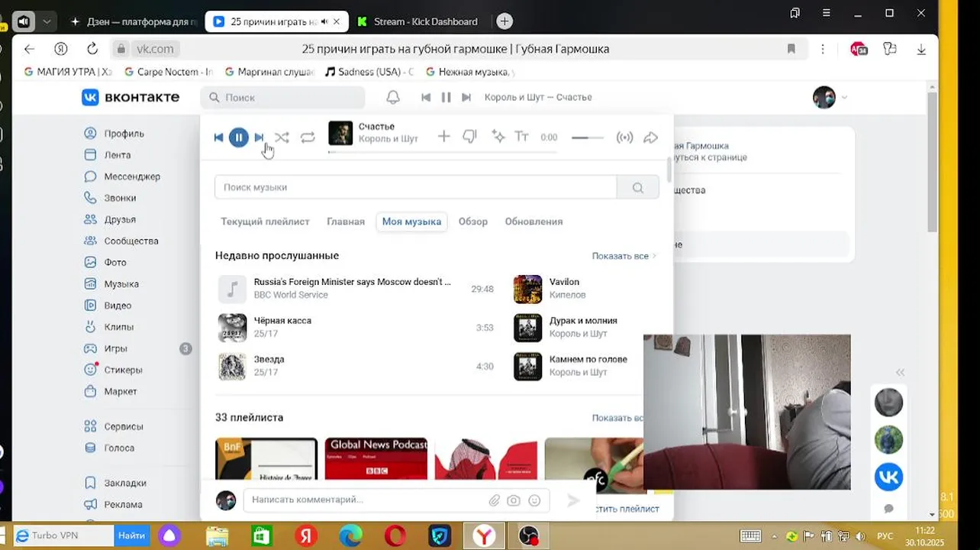Image resolution: width=980 pixels, height=550 pixels.
Task: Adjust the player volume slider
Action: pyautogui.click(x=588, y=137)
